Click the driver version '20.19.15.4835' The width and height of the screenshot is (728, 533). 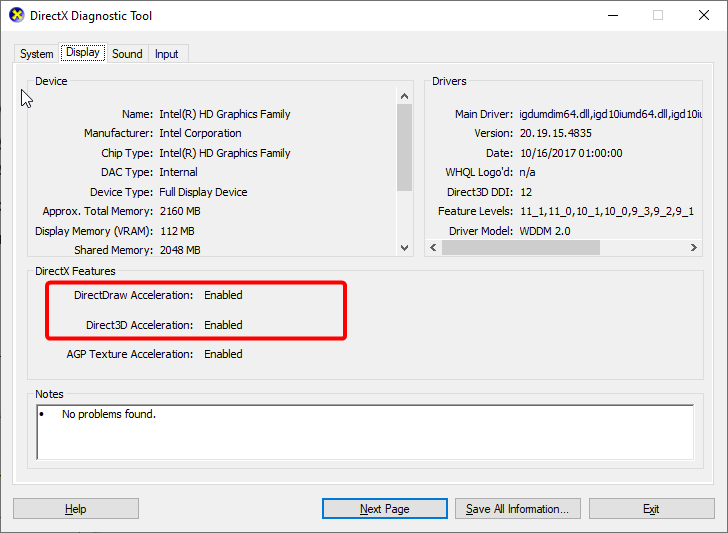[x=556, y=133]
